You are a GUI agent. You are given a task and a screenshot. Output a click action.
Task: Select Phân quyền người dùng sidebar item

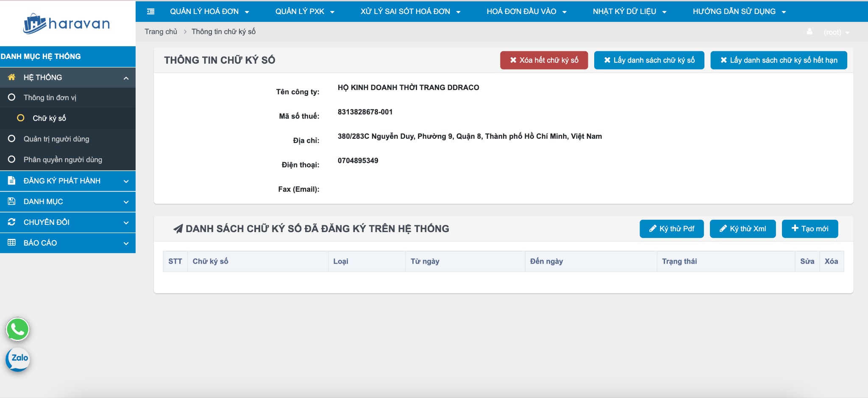pos(63,160)
